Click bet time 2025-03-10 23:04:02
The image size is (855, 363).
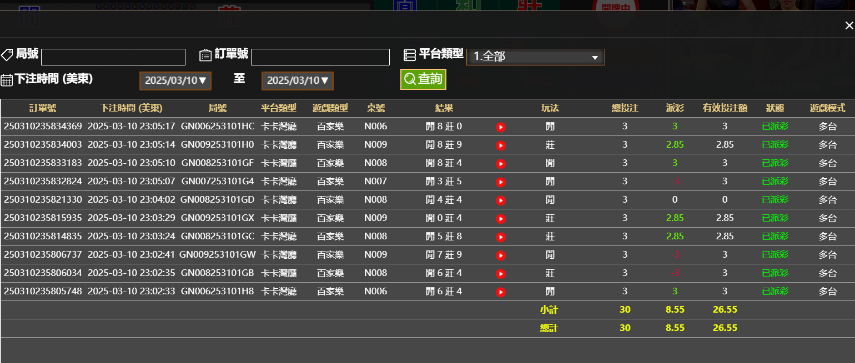[131, 200]
